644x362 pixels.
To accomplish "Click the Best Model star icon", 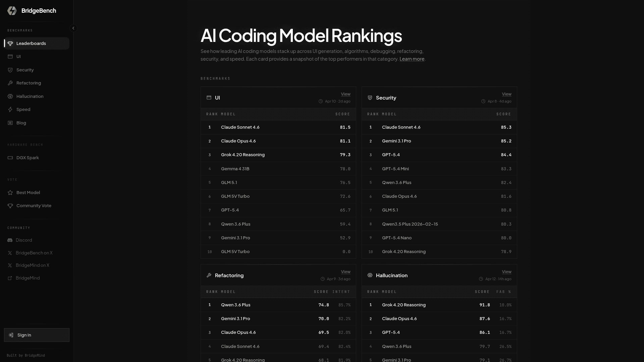I will click(x=10, y=193).
